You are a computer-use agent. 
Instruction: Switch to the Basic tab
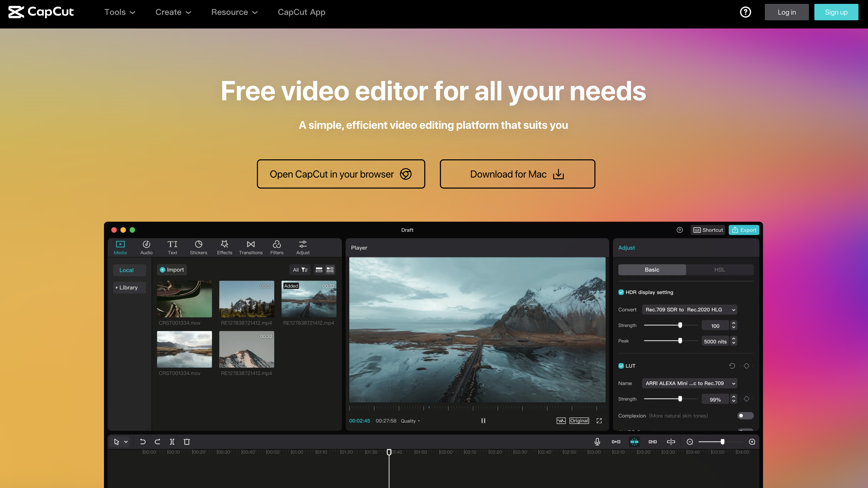tap(652, 270)
